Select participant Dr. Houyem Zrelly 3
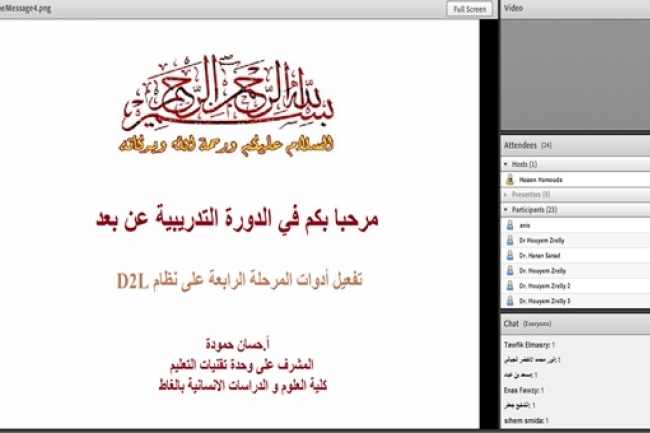 545,301
